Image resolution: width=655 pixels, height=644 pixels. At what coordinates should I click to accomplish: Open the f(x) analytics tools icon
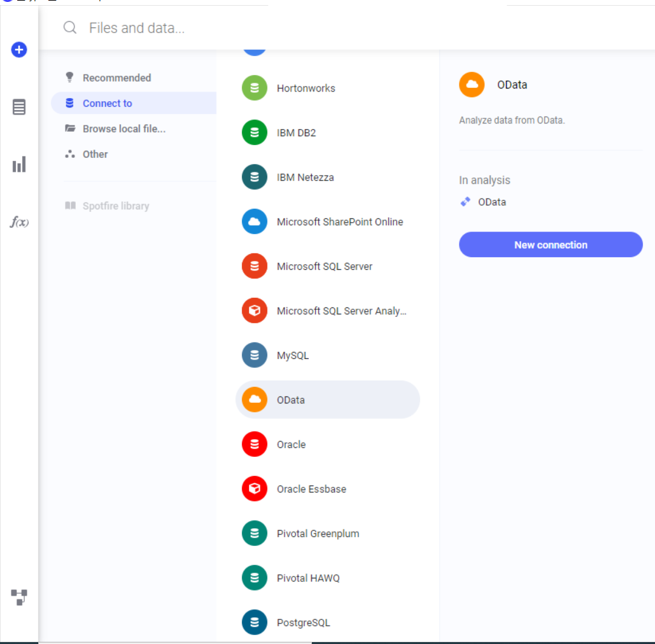click(x=19, y=221)
